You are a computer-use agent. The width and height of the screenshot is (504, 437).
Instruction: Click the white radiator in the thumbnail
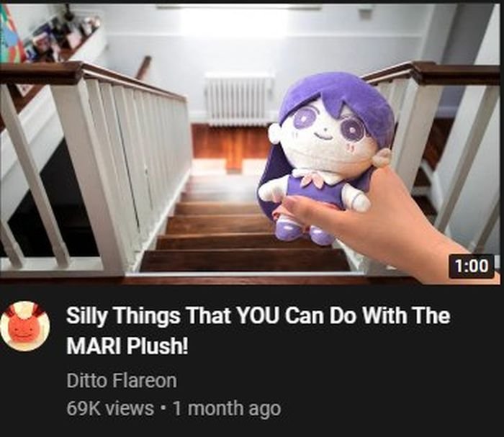[x=238, y=98]
